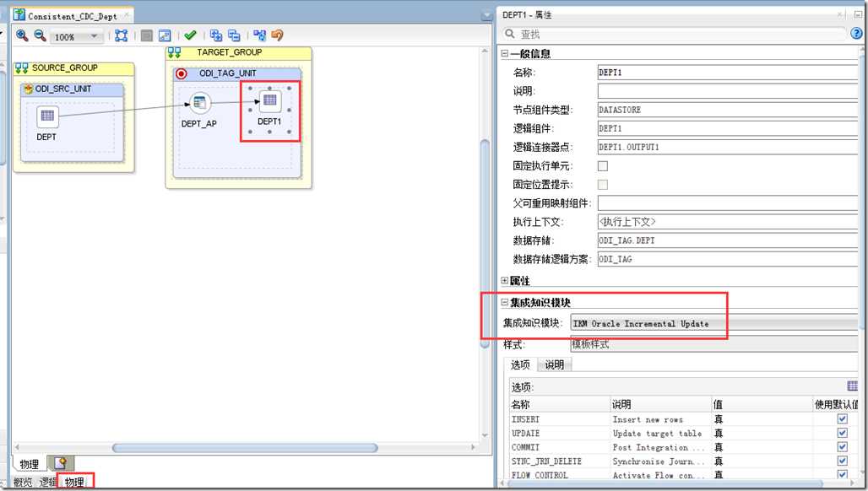Viewport: 868px width, 491px height.
Task: Click the vertical scrollbar of the diagram
Action: point(485,243)
